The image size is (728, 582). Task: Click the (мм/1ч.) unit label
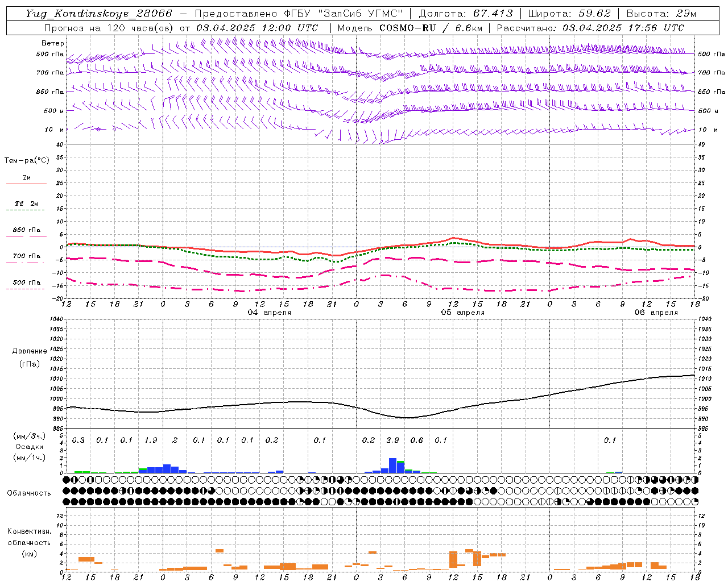[30, 458]
